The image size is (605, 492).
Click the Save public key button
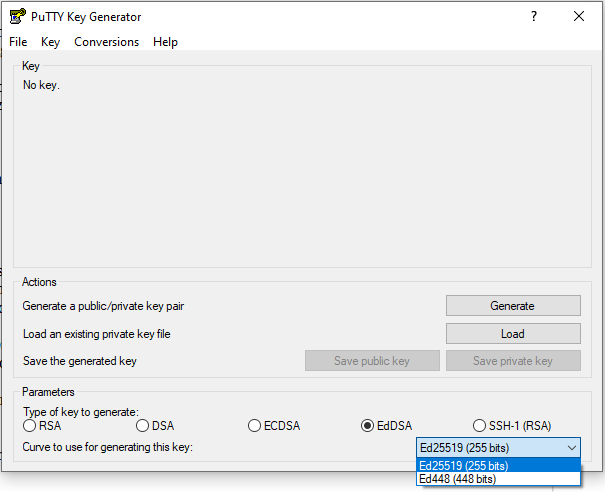click(372, 361)
